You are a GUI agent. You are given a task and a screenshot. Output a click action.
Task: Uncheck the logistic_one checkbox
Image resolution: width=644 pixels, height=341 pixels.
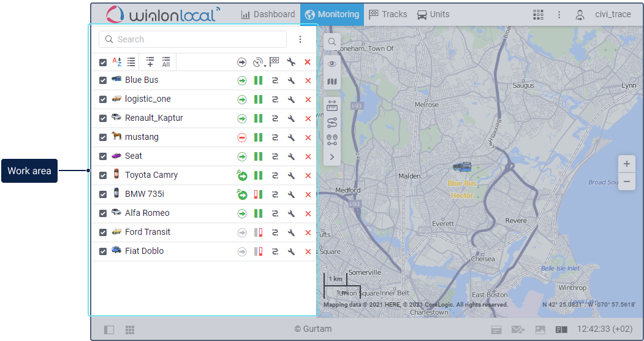(103, 99)
